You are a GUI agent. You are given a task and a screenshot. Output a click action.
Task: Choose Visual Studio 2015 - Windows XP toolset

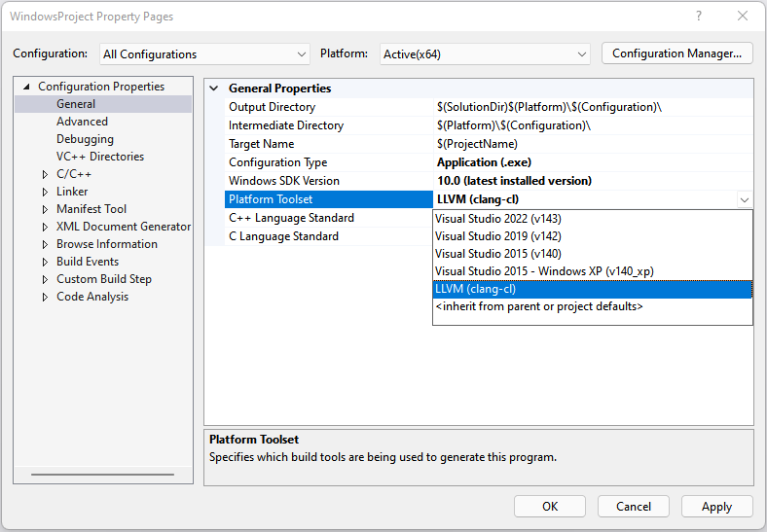click(593, 271)
